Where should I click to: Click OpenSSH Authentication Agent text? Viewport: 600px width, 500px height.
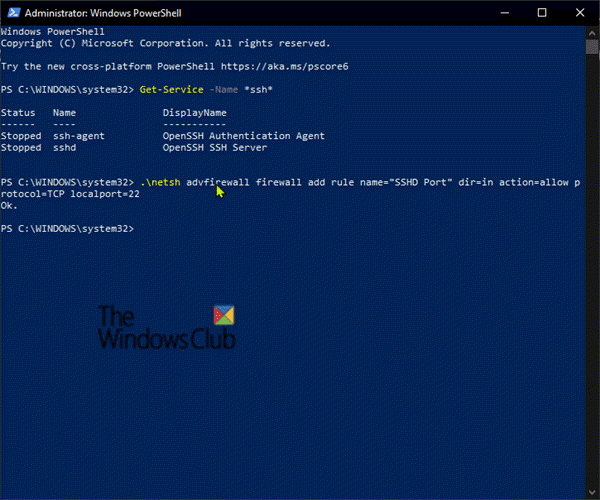(x=243, y=136)
